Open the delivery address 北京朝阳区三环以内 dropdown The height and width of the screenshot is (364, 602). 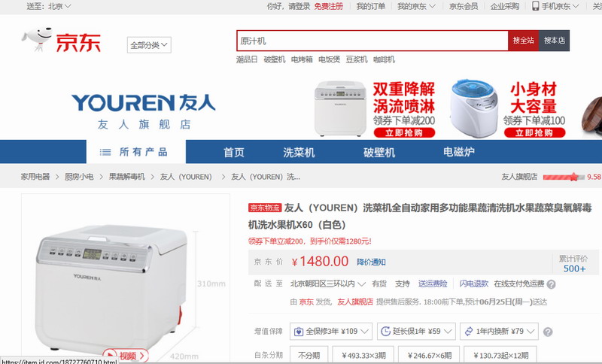click(327, 284)
